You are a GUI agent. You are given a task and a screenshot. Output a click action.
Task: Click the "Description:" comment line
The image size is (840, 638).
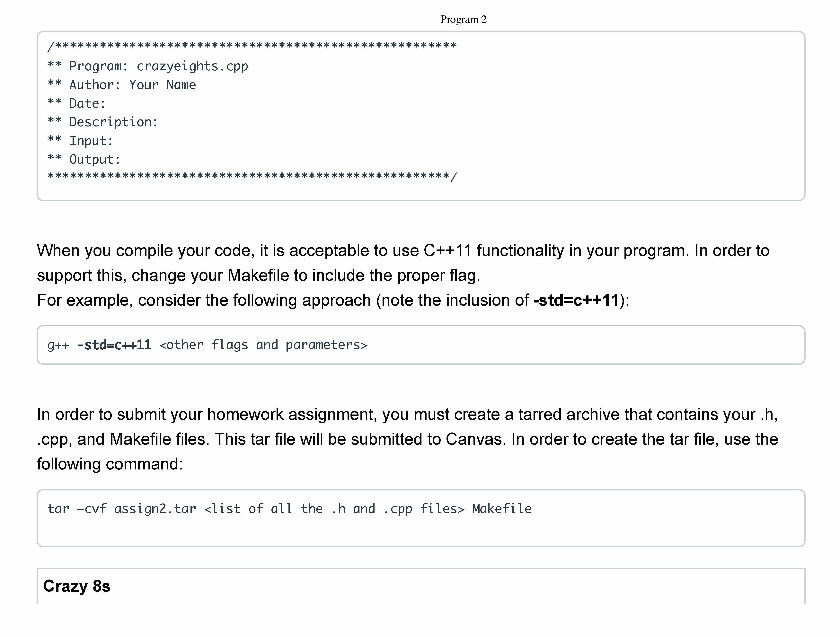(x=113, y=122)
